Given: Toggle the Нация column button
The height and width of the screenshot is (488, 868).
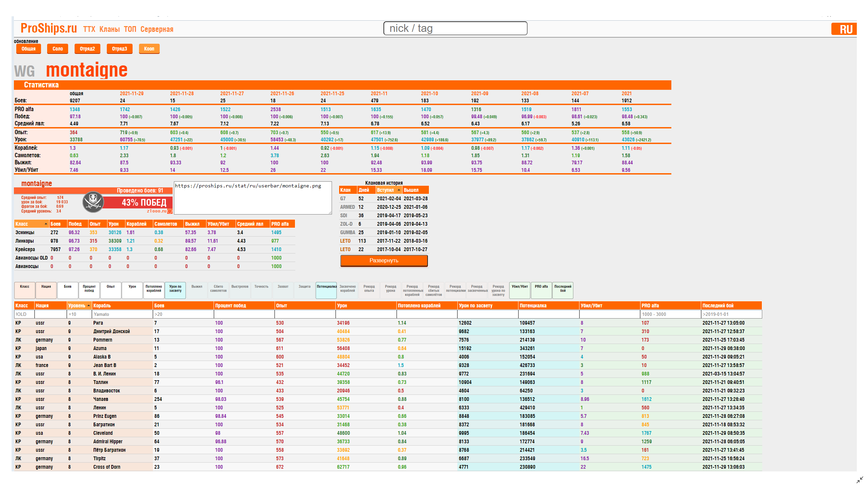Looking at the screenshot, I should (46, 290).
